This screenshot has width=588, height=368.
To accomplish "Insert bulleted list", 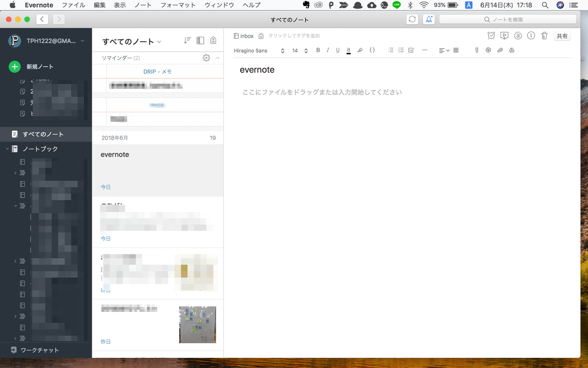I will [x=391, y=50].
